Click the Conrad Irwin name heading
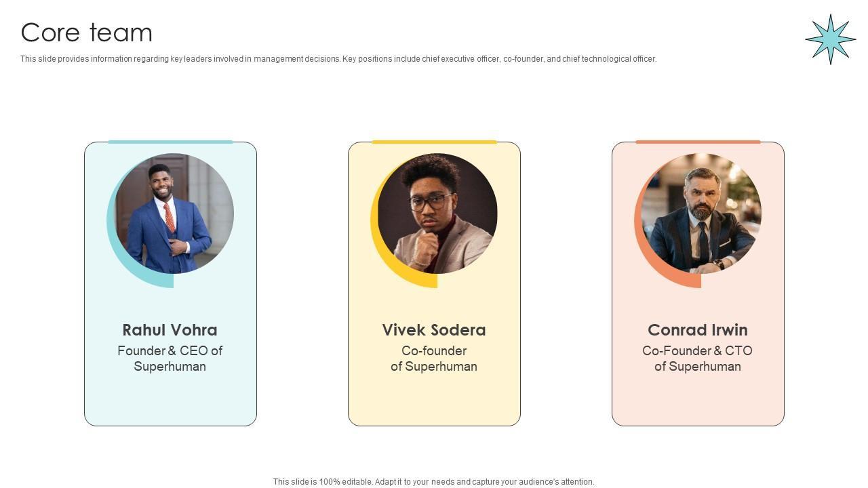 click(x=698, y=330)
